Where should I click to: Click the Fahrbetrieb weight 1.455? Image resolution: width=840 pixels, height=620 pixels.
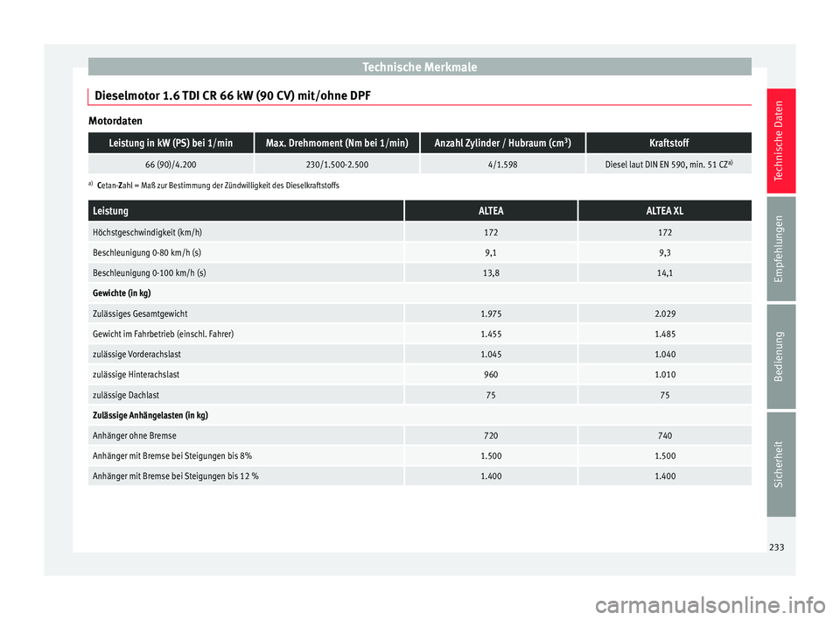point(491,335)
